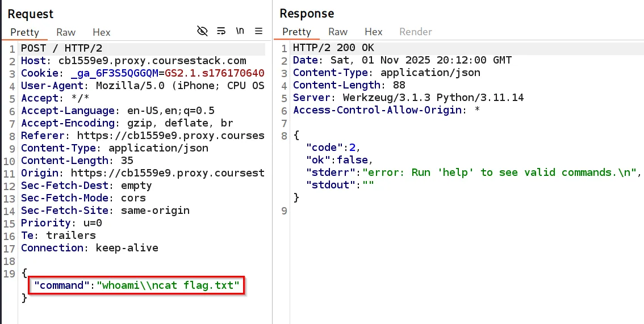Click the User-Agent header line
The height and width of the screenshot is (324, 644).
pyautogui.click(x=143, y=86)
